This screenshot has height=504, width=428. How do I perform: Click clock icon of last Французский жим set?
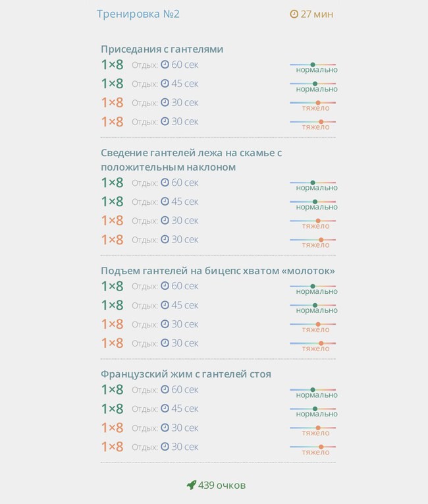click(165, 447)
